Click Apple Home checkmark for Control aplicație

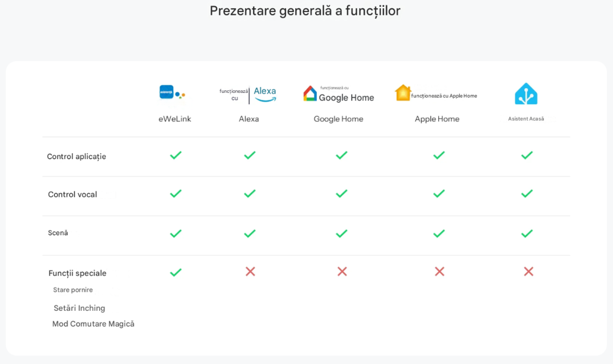click(439, 155)
